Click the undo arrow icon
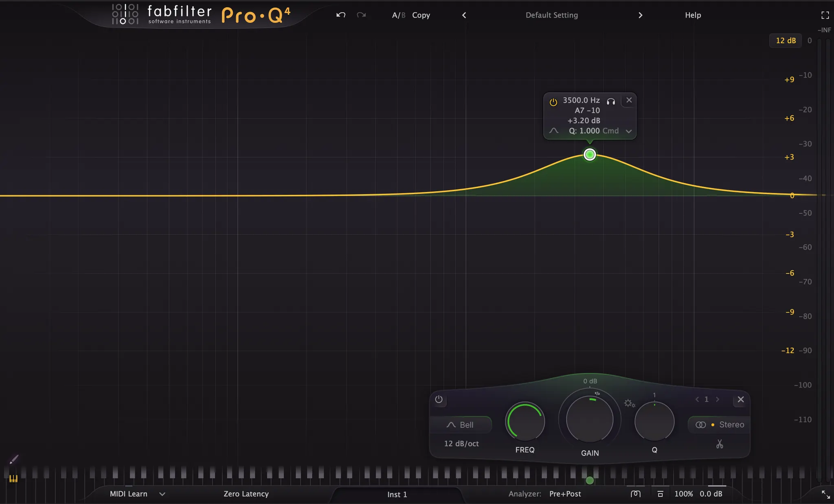Image resolution: width=834 pixels, height=504 pixels. (341, 15)
